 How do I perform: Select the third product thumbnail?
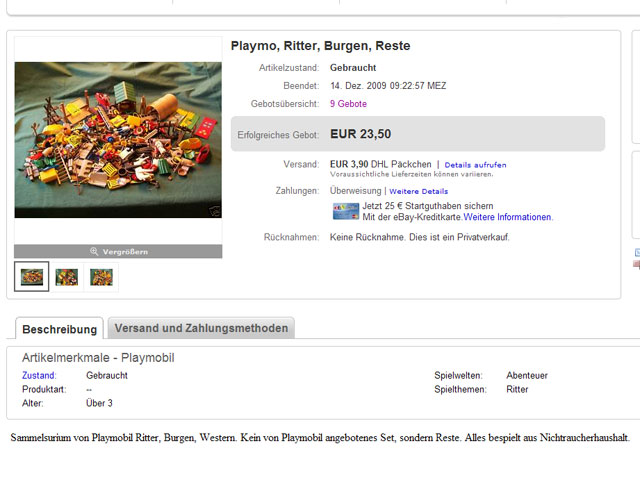point(101,277)
